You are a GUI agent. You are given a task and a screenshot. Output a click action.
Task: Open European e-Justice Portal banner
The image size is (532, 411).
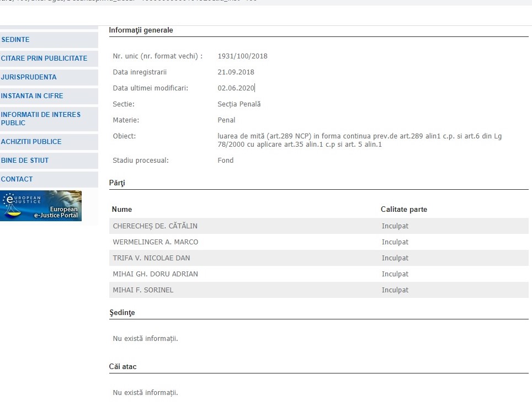coord(41,206)
